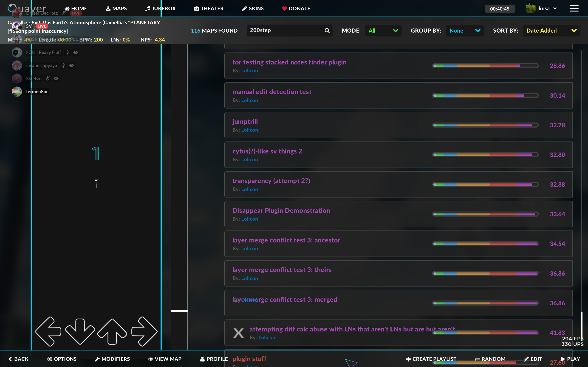Click termen8or's avatar in the user list
This screenshot has height=367, width=588.
(17, 92)
